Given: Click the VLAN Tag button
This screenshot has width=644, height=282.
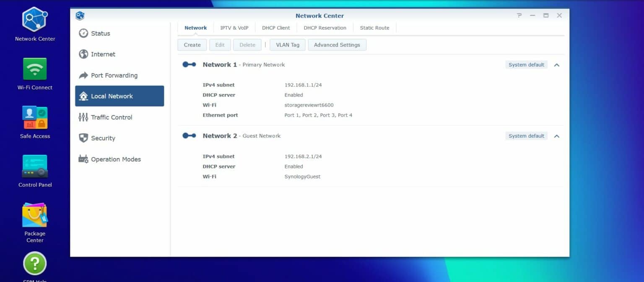Looking at the screenshot, I should pos(288,45).
